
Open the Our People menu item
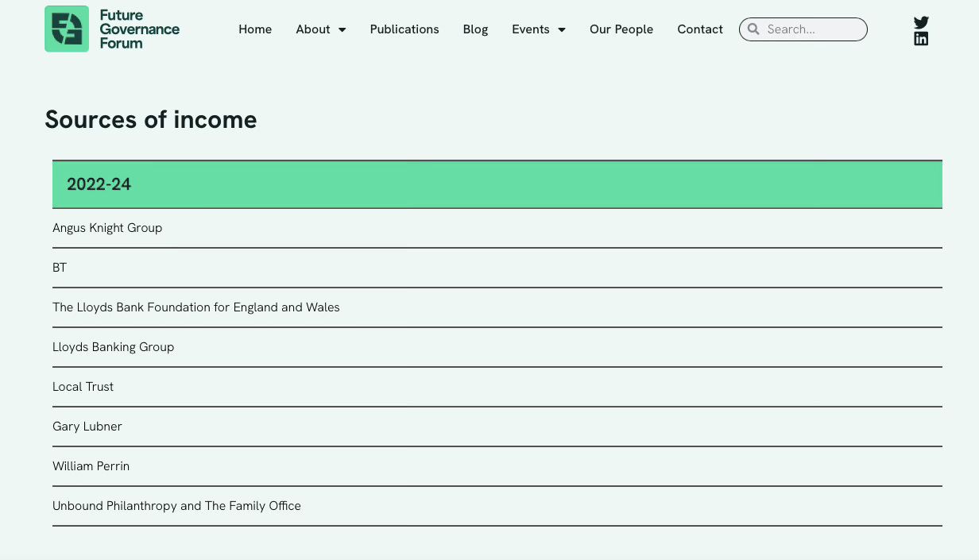pyautogui.click(x=621, y=29)
